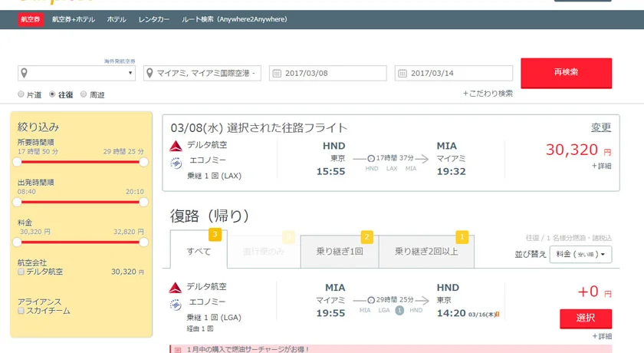Open the origin airport dropdown arrow
The image size is (644, 353).
[130, 73]
